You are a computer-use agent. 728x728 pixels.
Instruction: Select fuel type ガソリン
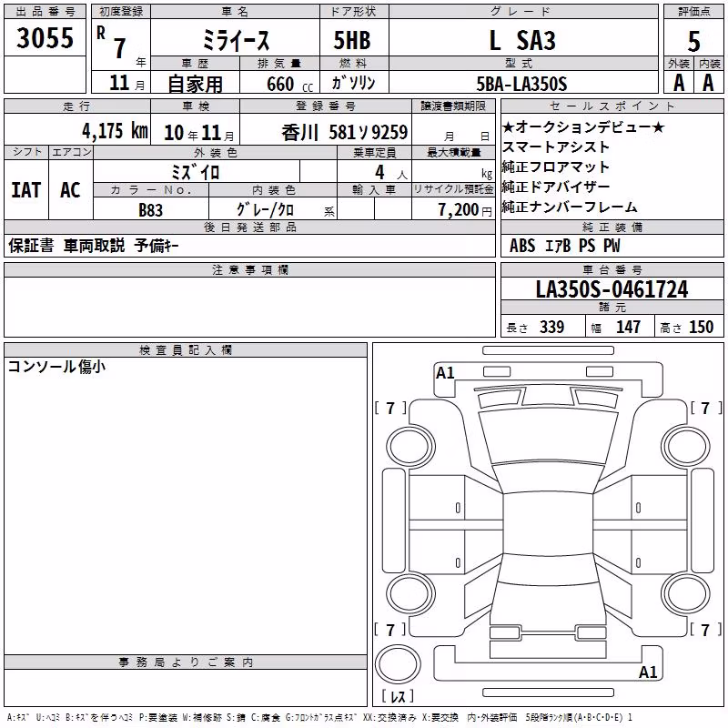pyautogui.click(x=354, y=83)
